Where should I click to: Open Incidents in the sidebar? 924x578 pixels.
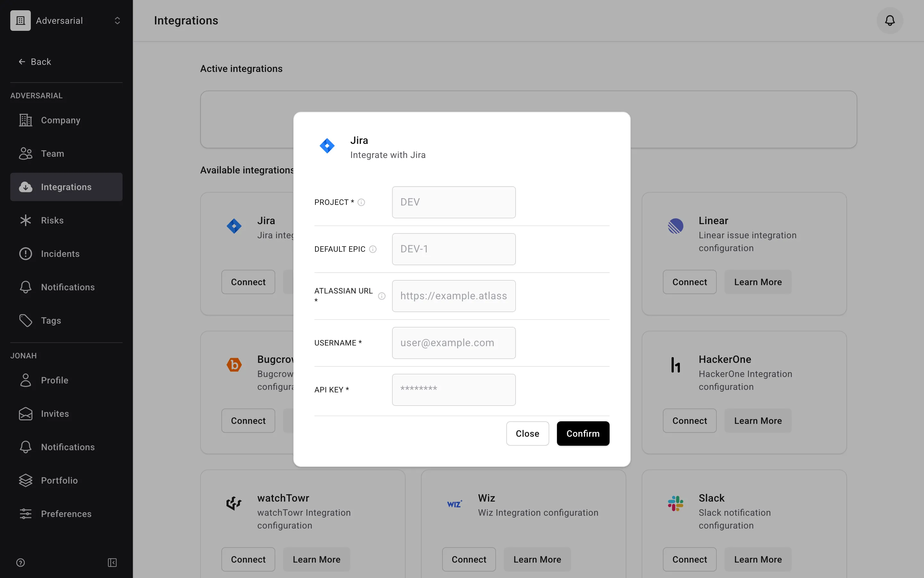pyautogui.click(x=66, y=254)
